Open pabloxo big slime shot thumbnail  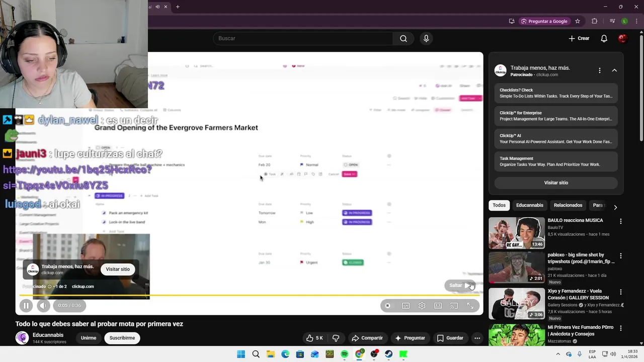pyautogui.click(x=516, y=267)
